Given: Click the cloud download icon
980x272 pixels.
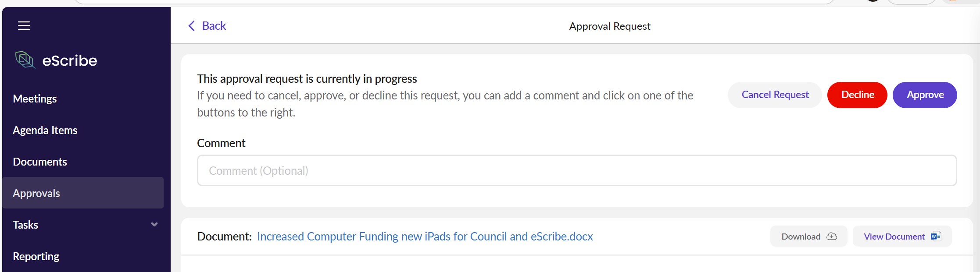Looking at the screenshot, I should pyautogui.click(x=831, y=237).
